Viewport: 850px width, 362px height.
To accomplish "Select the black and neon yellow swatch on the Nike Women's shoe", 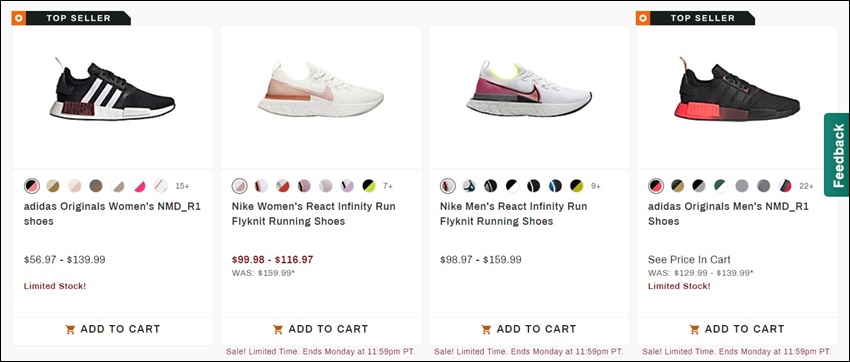I will coord(369,186).
